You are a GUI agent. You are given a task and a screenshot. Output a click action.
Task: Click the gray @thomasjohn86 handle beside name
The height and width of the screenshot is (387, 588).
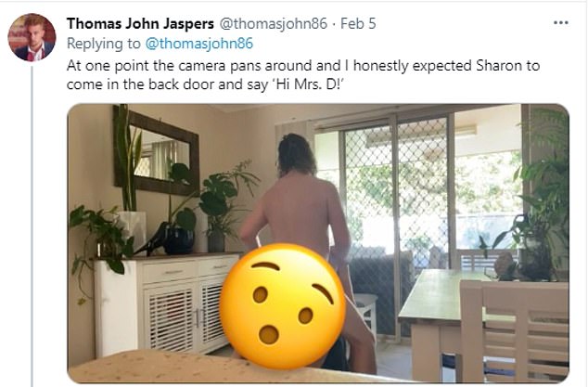click(273, 23)
